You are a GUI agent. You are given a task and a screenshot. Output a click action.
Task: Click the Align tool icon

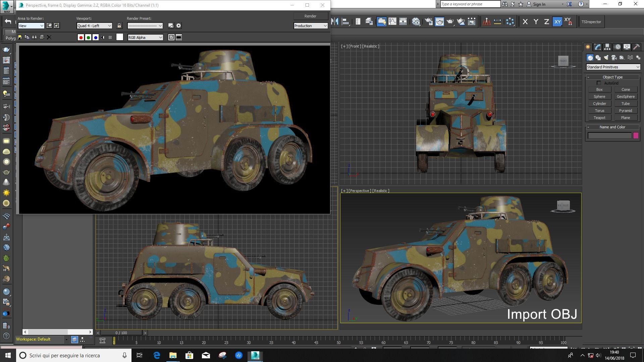coord(345,22)
